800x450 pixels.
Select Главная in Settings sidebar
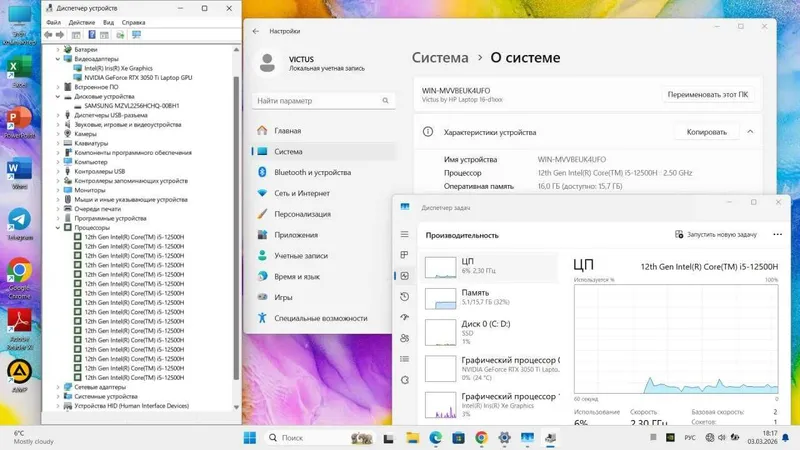pyautogui.click(x=323, y=131)
